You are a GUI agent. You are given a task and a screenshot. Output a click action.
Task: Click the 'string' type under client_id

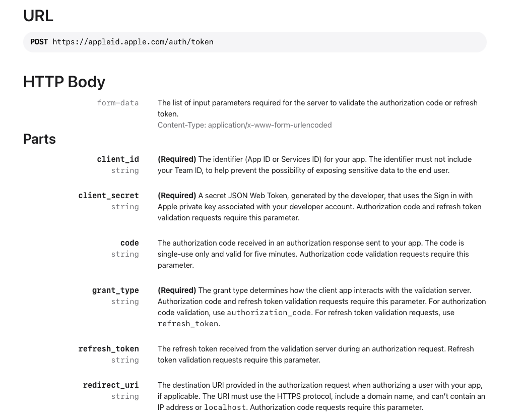pyautogui.click(x=125, y=170)
